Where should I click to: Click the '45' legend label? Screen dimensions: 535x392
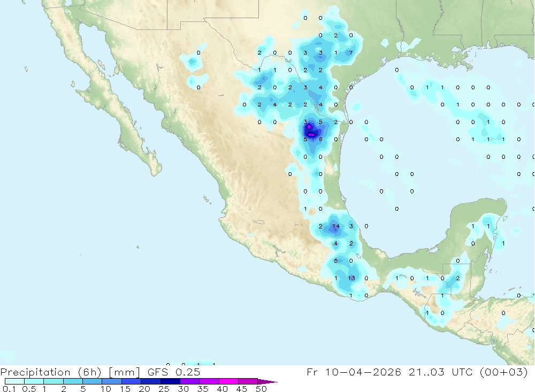[x=242, y=389]
